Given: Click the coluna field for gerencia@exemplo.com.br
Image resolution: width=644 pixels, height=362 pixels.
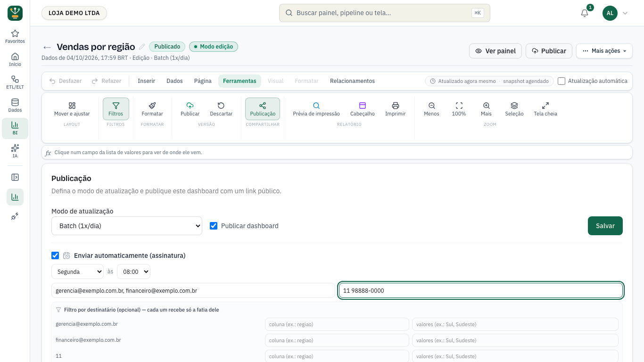Looking at the screenshot, I should coord(337,324).
